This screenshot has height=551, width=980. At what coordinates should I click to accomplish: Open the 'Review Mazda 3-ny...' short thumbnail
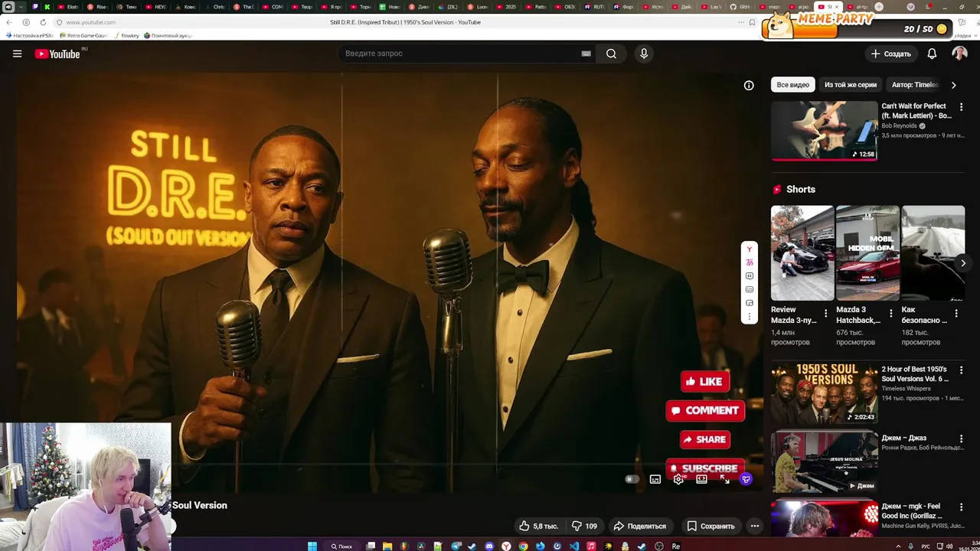802,253
